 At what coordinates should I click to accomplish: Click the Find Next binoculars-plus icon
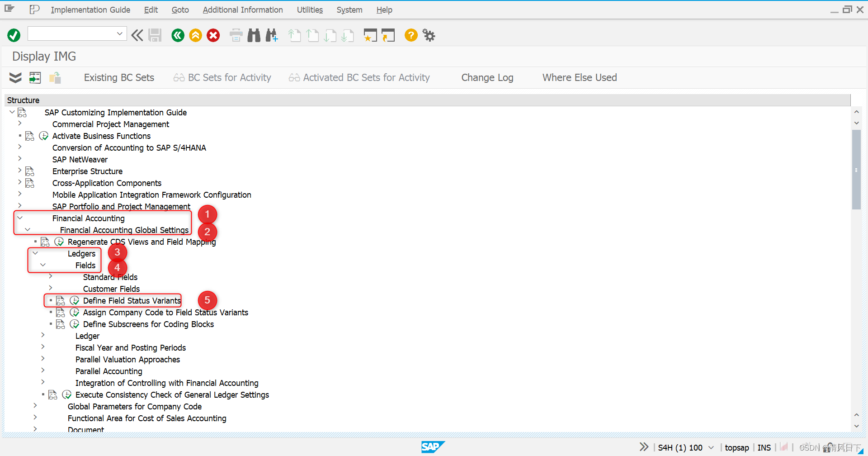[x=272, y=35]
